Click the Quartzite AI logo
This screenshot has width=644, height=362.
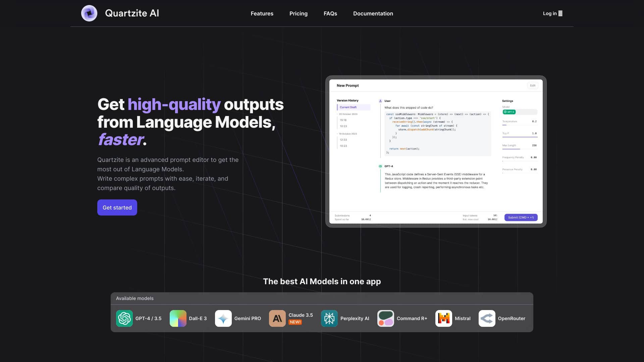point(89,13)
